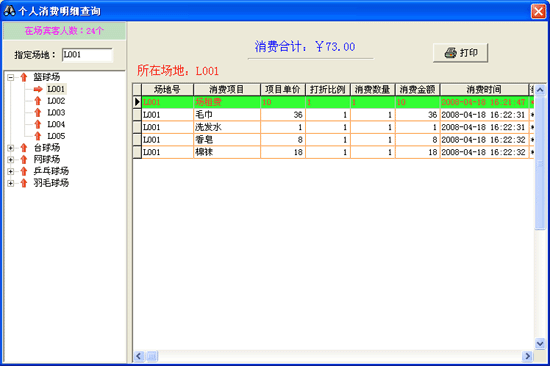Select the L005 tree item

click(56, 136)
